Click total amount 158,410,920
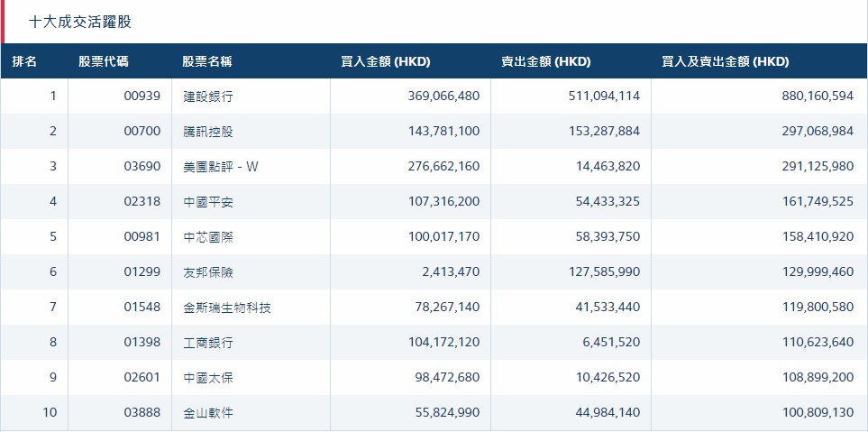Image resolution: width=868 pixels, height=432 pixels. tap(818, 236)
